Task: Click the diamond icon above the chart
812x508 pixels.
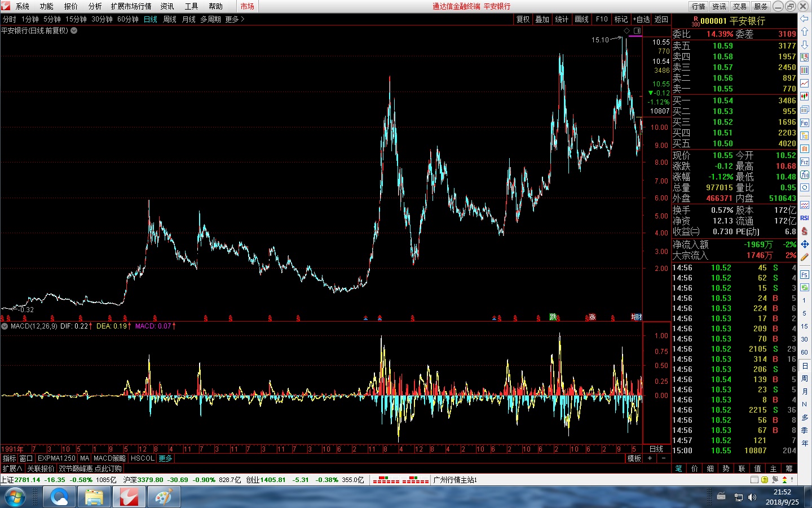Action: (626, 30)
